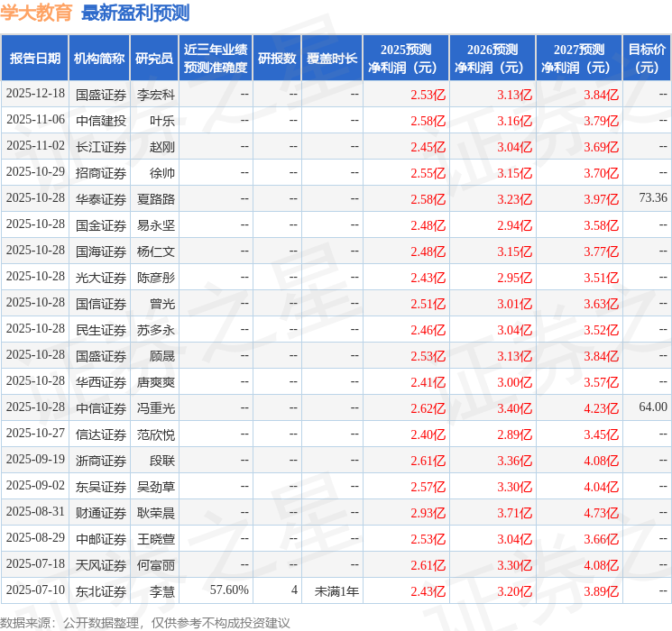The width and height of the screenshot is (672, 631).
Task: Click analyst name 曾光
Action: tap(162, 304)
